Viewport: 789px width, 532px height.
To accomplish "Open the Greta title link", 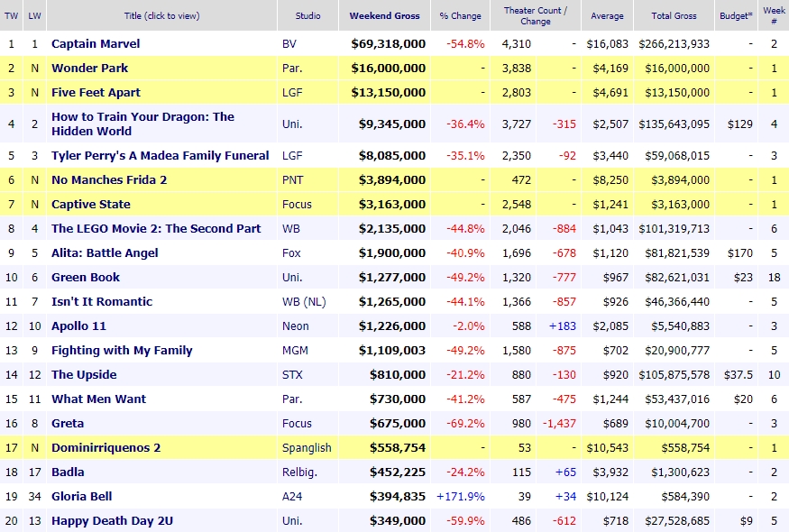I will coord(68,423).
